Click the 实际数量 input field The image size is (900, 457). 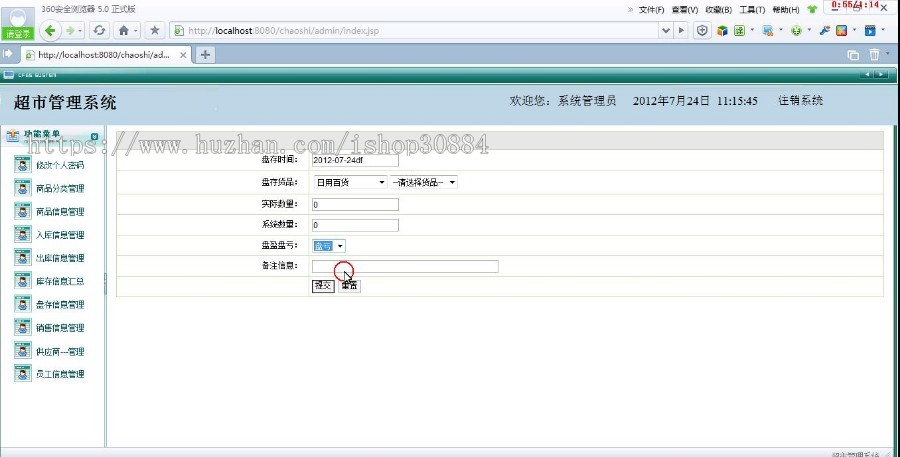(x=355, y=204)
